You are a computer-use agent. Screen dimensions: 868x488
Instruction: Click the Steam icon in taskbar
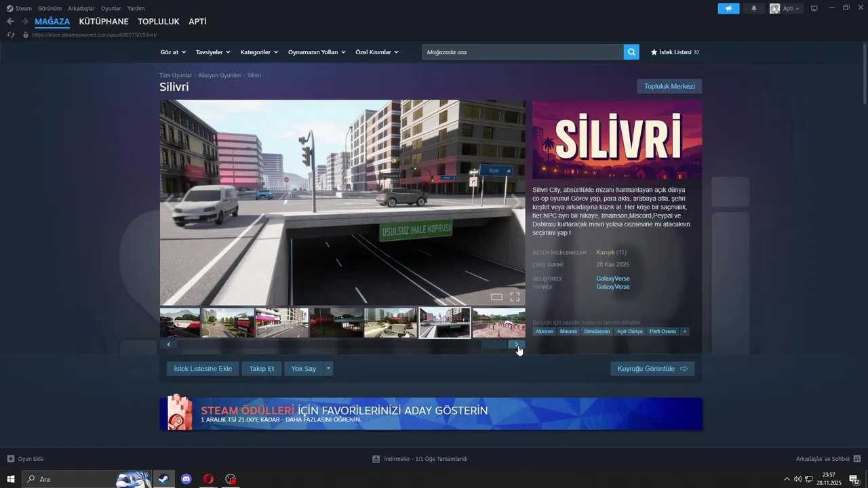coord(163,479)
